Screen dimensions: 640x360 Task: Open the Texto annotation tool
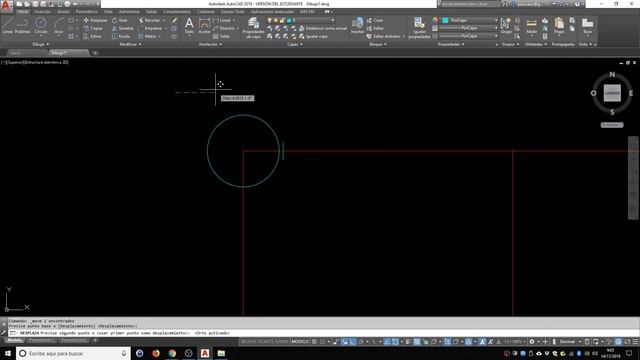[x=189, y=25]
